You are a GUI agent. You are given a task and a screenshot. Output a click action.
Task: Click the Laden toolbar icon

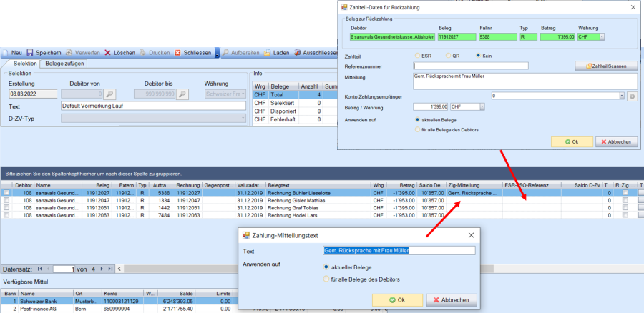coord(266,53)
